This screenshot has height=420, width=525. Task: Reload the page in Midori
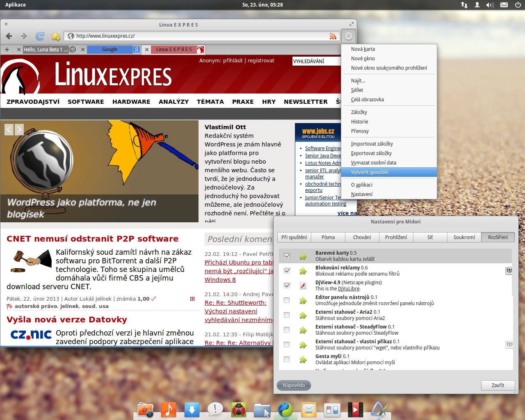click(x=40, y=36)
